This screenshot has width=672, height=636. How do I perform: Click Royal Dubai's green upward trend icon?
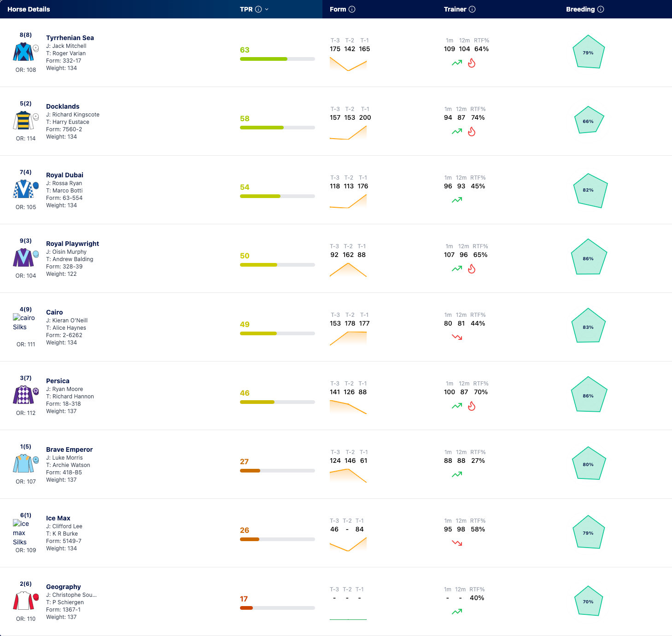pos(457,200)
